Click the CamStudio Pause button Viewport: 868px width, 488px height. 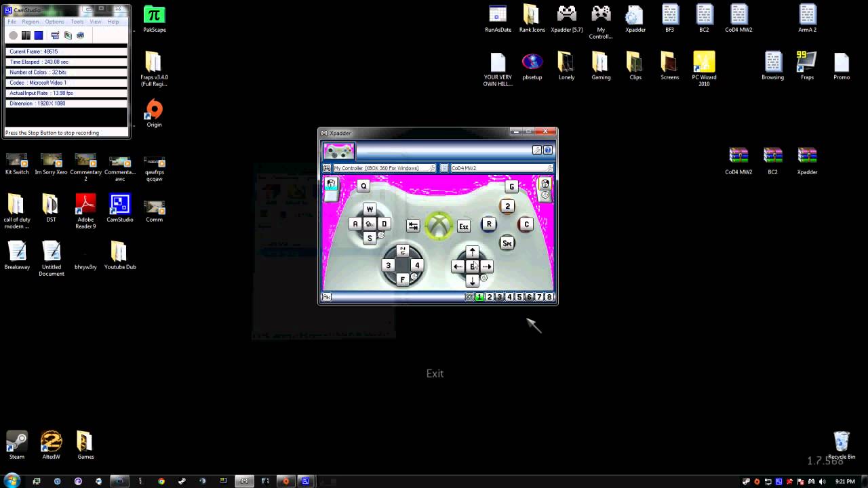(26, 35)
